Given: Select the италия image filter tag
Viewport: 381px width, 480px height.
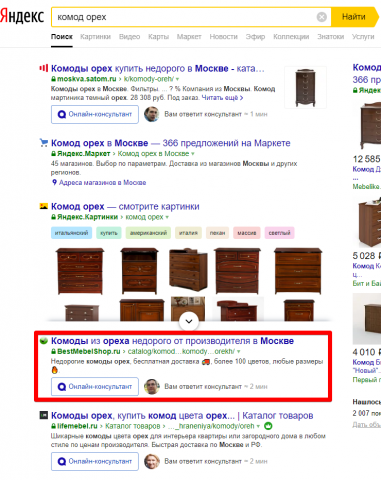Looking at the screenshot, I should click(x=188, y=233).
